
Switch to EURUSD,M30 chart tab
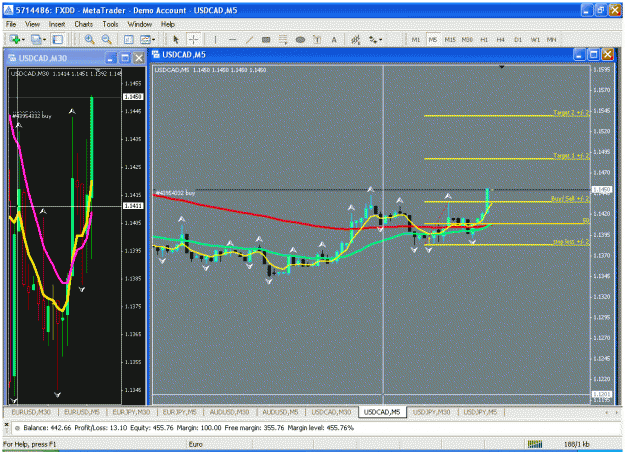[x=31, y=412]
